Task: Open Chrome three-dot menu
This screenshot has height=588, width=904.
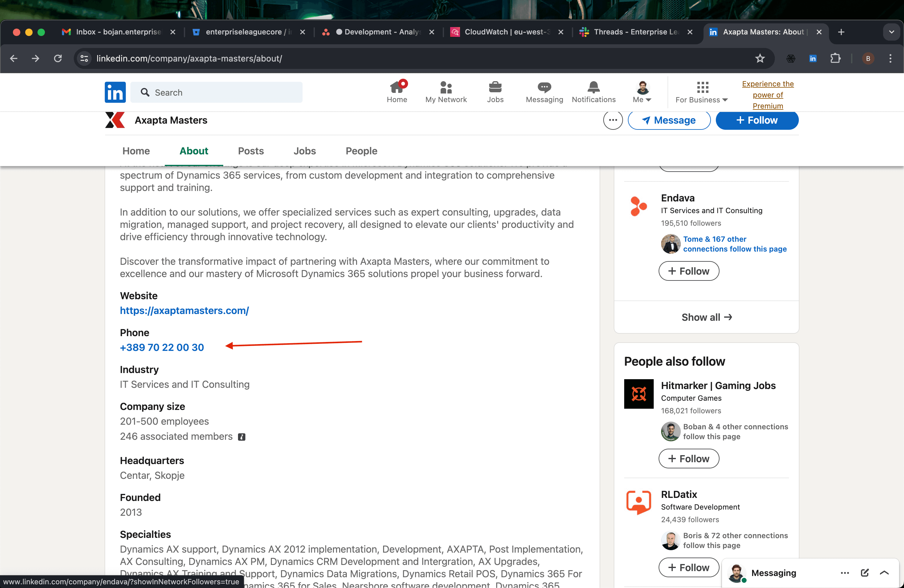Action: tap(890, 58)
